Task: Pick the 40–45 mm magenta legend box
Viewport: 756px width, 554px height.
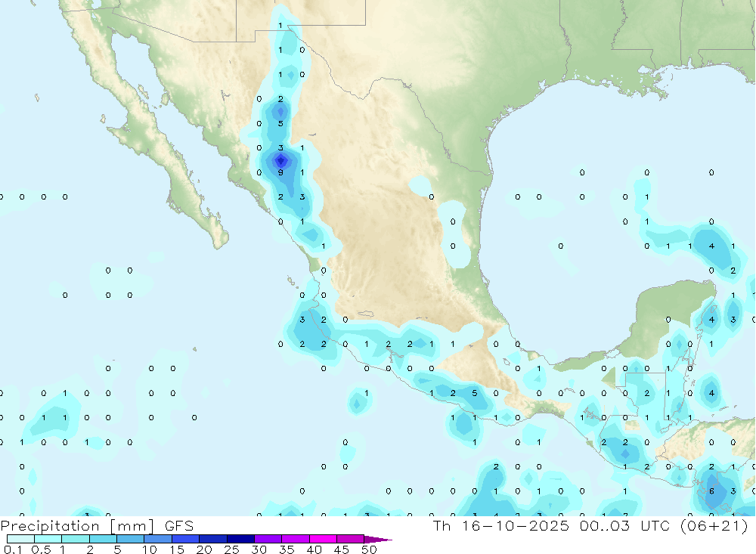Action: [323, 539]
